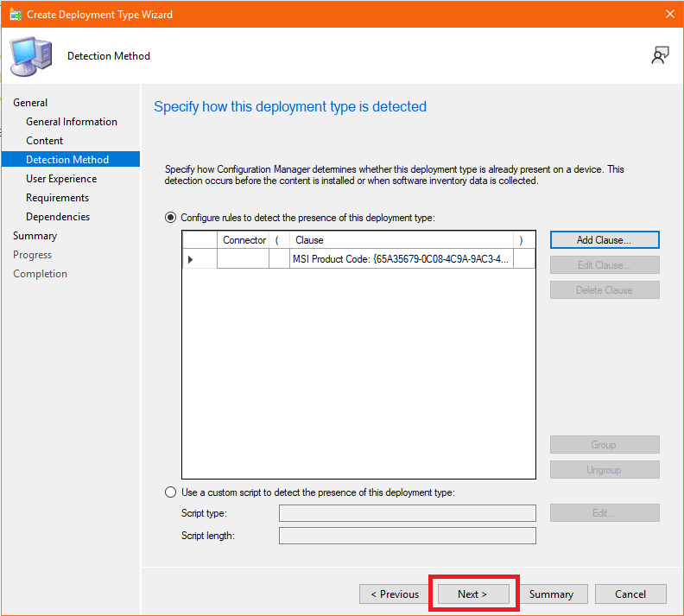Select the Detection Method sidebar item
This screenshot has width=684, height=616.
(67, 160)
